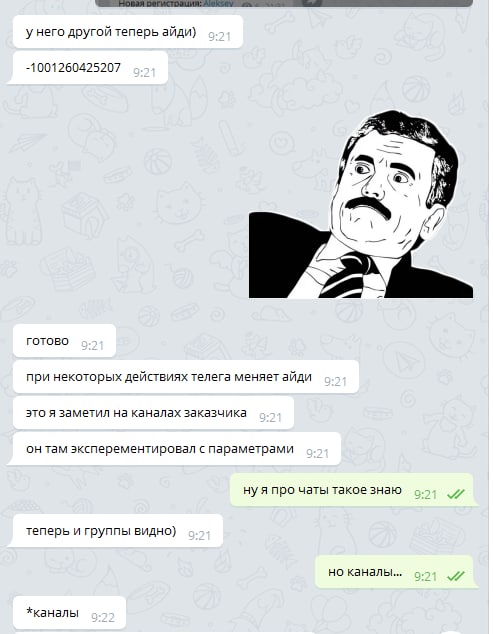Click the 9:22 timestamp on "*каналы"
The image size is (493, 634).
point(103,617)
